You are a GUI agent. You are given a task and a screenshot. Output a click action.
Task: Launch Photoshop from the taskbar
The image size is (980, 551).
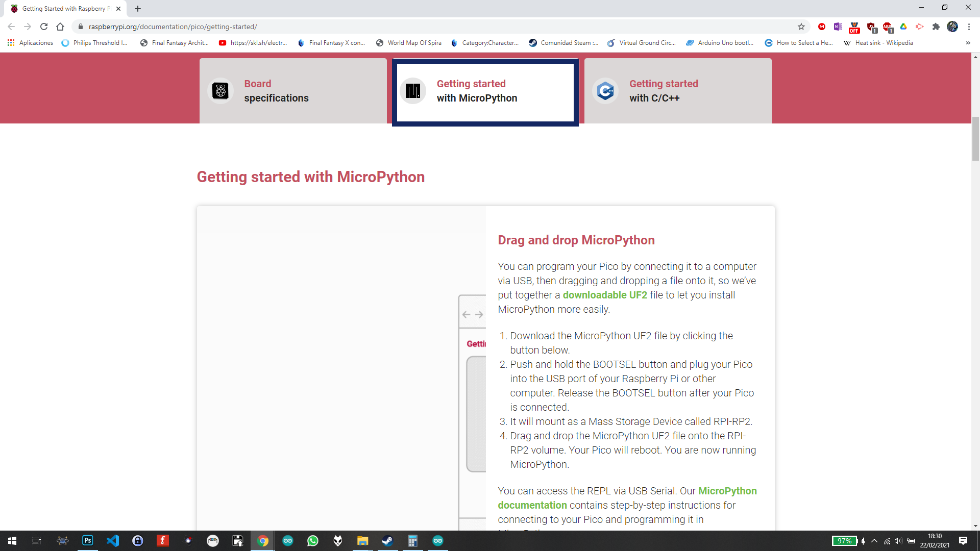88,541
